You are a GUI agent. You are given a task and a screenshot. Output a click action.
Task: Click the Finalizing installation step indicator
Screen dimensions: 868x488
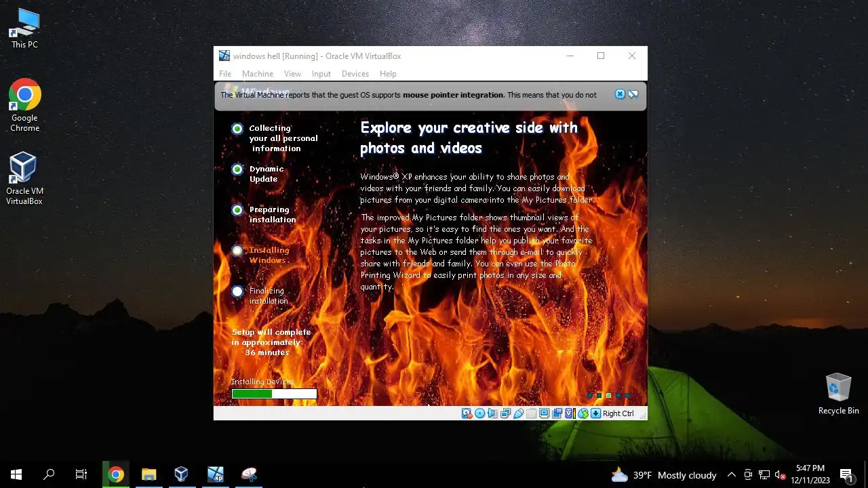point(237,291)
